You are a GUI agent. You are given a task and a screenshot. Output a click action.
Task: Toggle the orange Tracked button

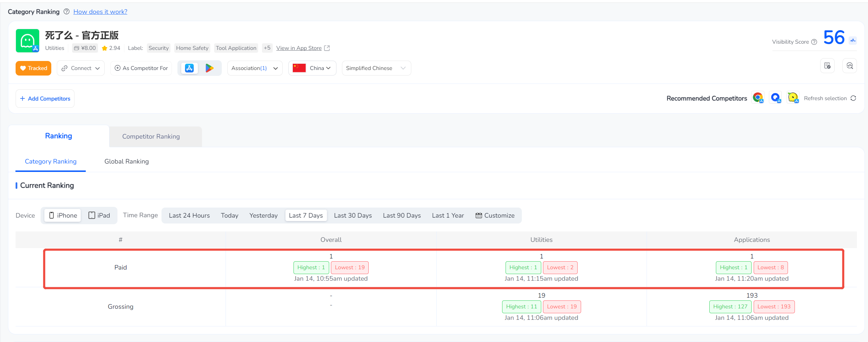[34, 68]
